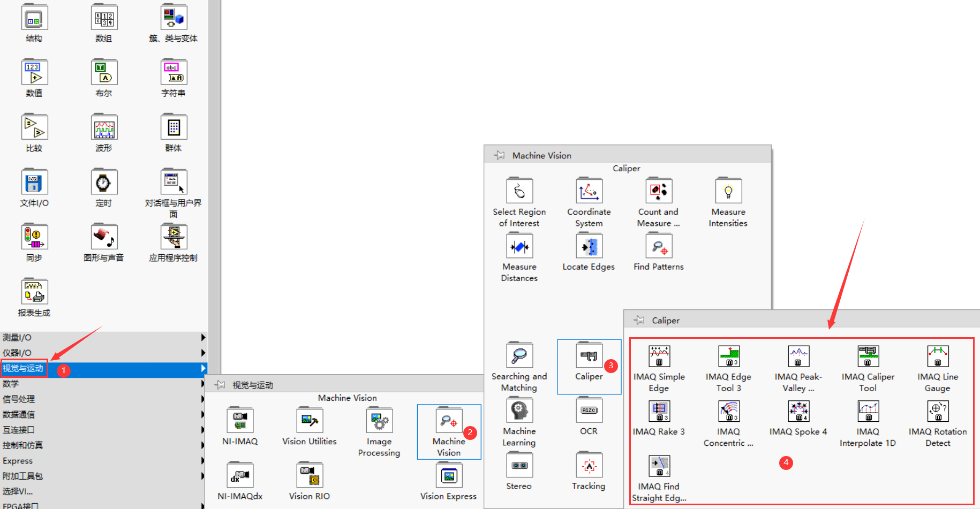Open the 数值 (Numeric) palette icon
980x509 pixels.
click(34, 72)
